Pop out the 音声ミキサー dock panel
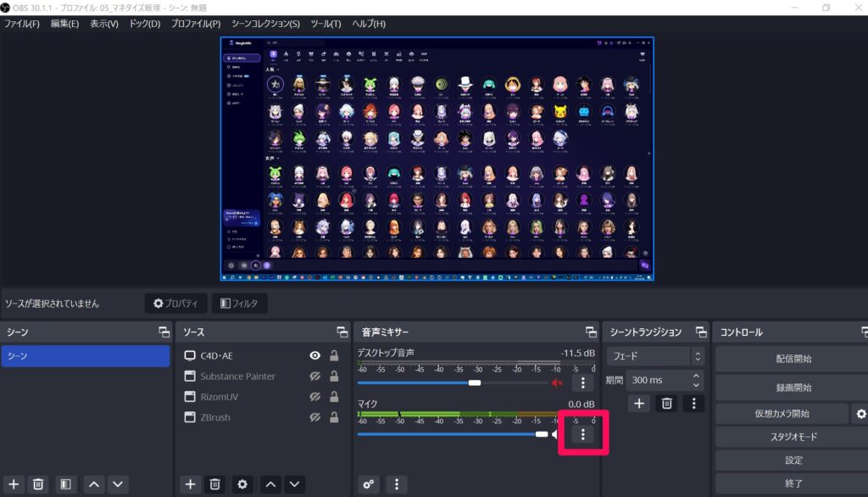 [x=591, y=332]
